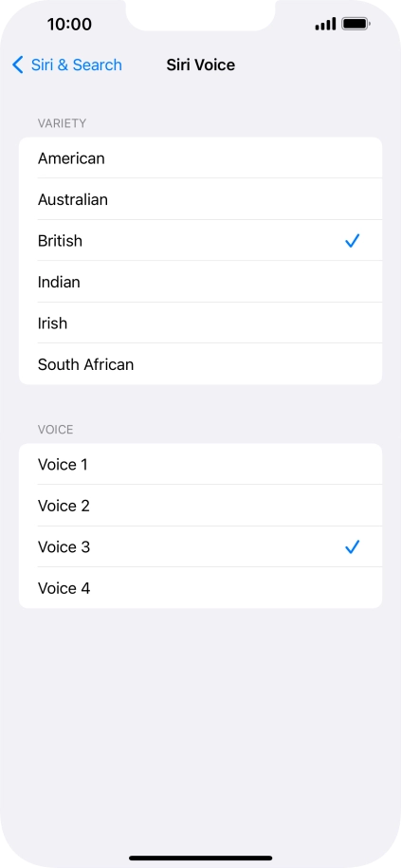Viewport: 401px width, 868px height.
Task: Choose the South African variety
Action: [200, 364]
